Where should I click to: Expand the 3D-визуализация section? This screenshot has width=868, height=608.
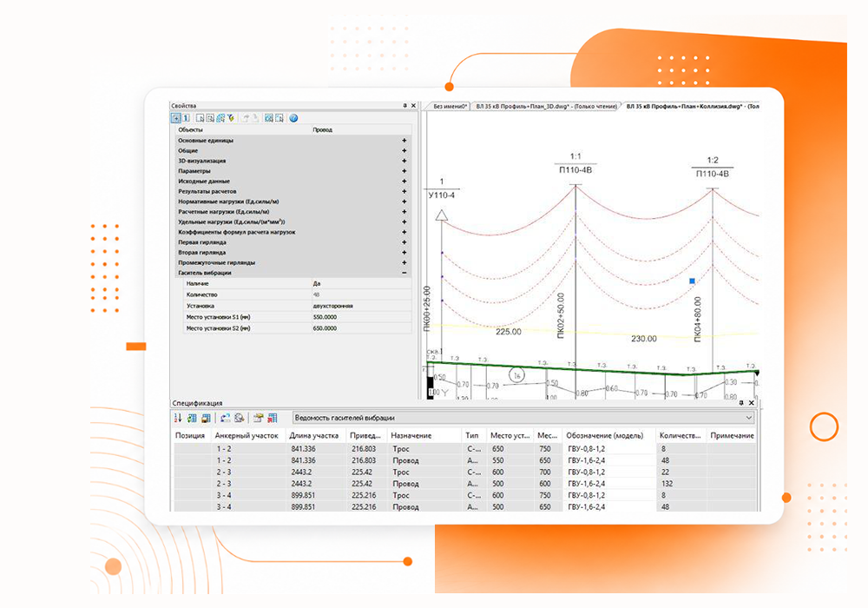pyautogui.click(x=404, y=161)
